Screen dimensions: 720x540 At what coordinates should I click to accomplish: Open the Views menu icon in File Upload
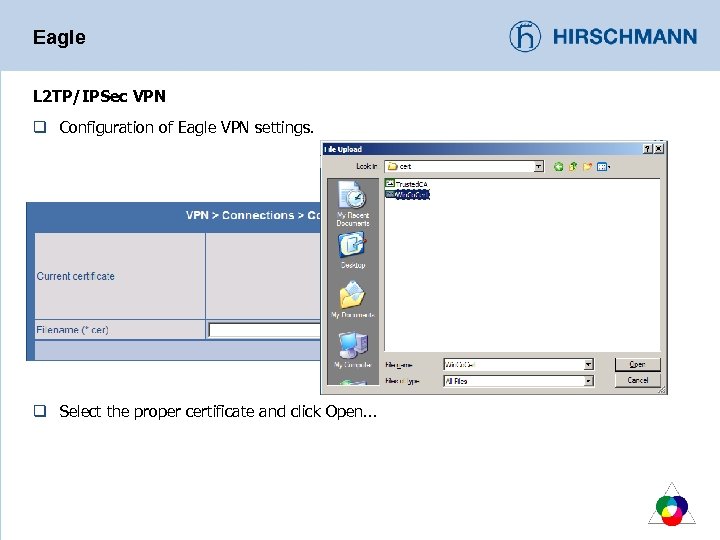coord(603,167)
